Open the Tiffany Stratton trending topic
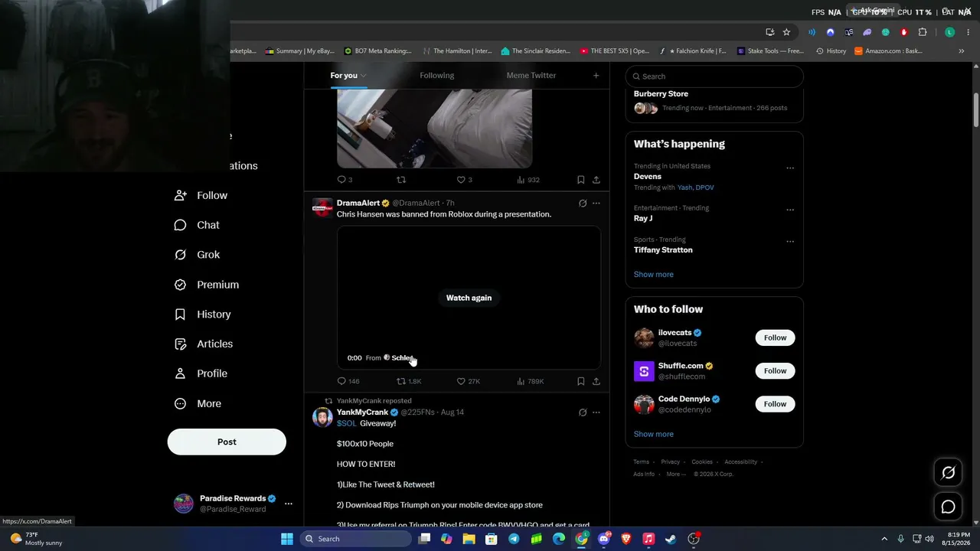Image resolution: width=980 pixels, height=551 pixels. point(663,250)
